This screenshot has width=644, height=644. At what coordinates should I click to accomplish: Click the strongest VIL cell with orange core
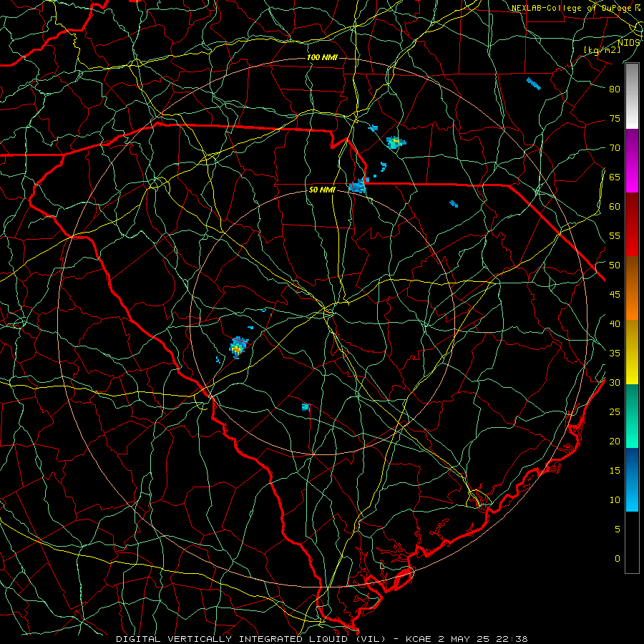(x=238, y=348)
